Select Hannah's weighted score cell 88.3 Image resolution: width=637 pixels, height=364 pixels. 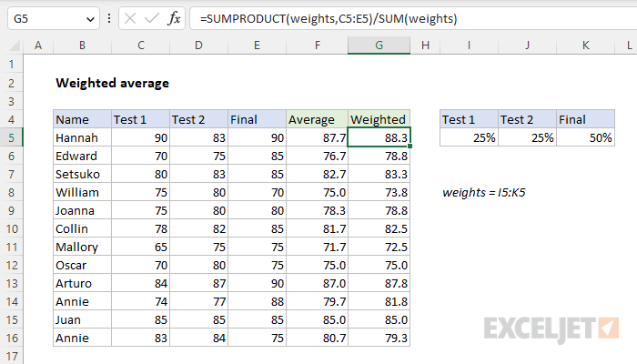tap(379, 137)
